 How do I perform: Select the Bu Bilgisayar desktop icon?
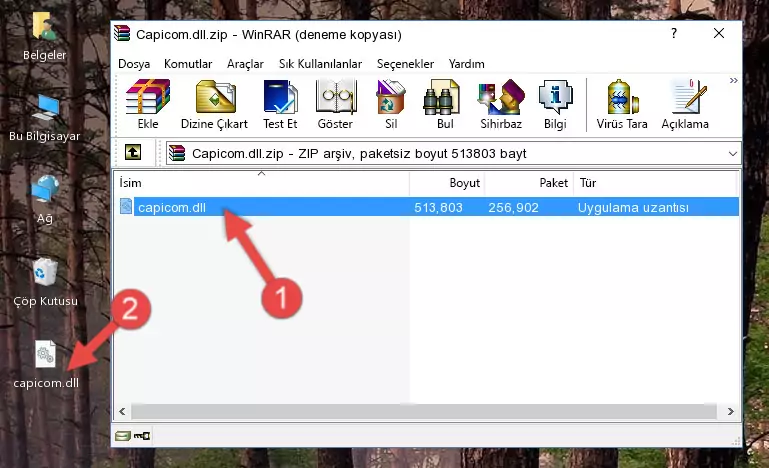pyautogui.click(x=45, y=118)
